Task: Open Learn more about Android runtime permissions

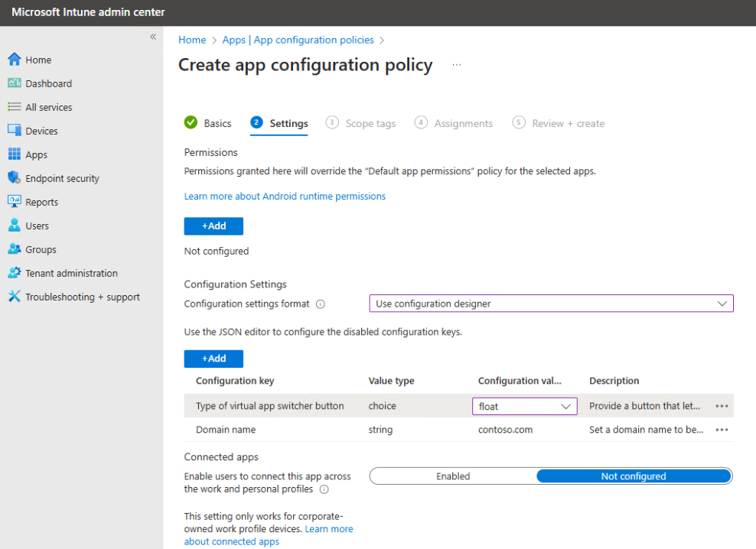Action: click(285, 197)
